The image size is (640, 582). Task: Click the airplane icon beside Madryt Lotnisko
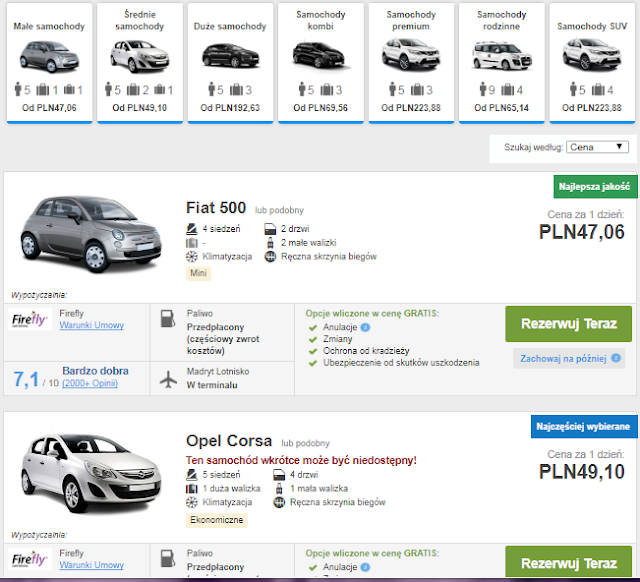[x=168, y=378]
